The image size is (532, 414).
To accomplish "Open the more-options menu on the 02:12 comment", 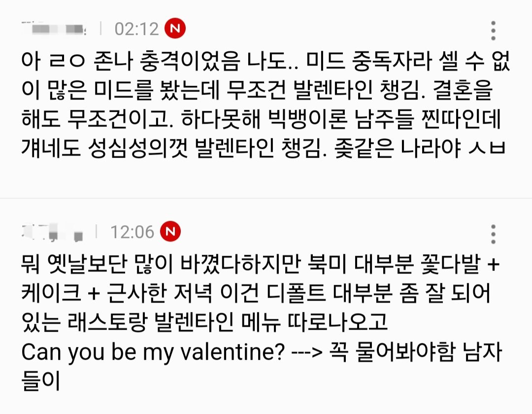I will click(x=493, y=31).
